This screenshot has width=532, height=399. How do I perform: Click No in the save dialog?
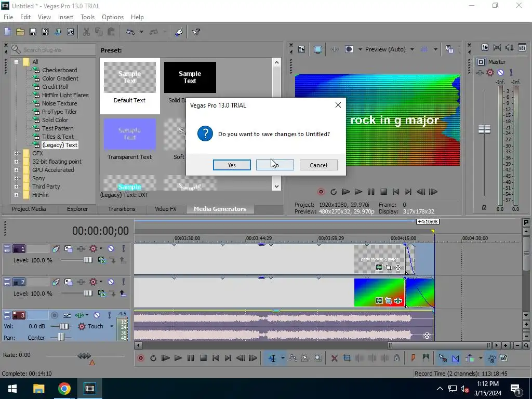[x=275, y=165]
